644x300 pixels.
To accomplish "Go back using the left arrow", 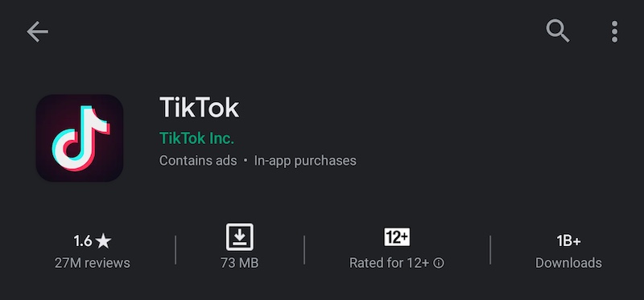I will tap(37, 32).
